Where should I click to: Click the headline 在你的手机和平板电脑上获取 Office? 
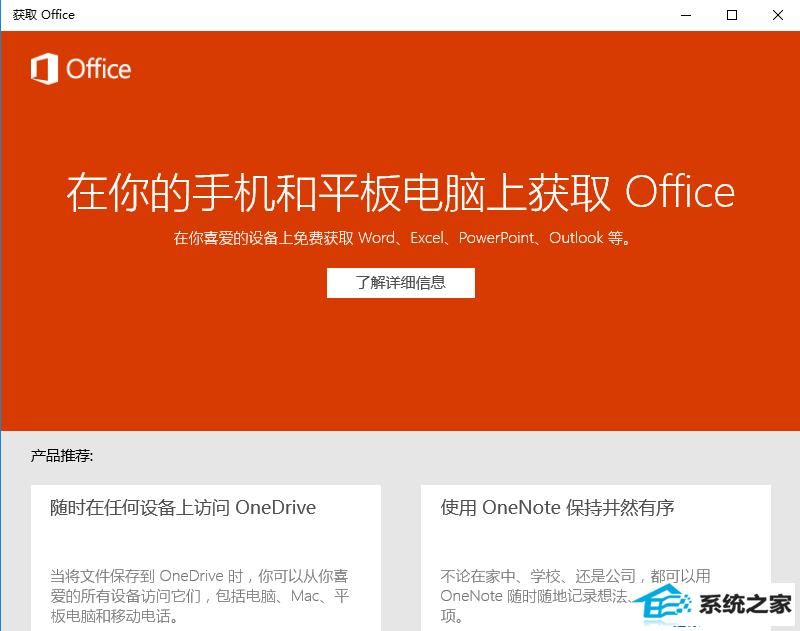(x=401, y=192)
